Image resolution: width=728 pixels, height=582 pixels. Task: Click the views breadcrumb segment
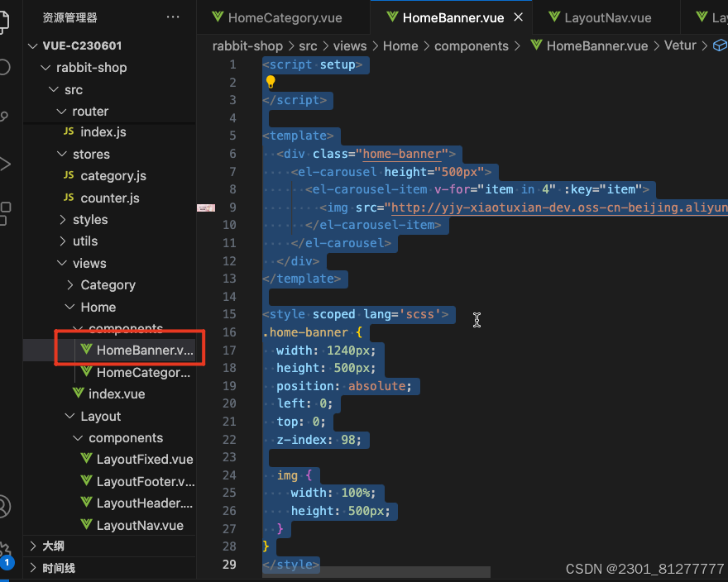350,46
